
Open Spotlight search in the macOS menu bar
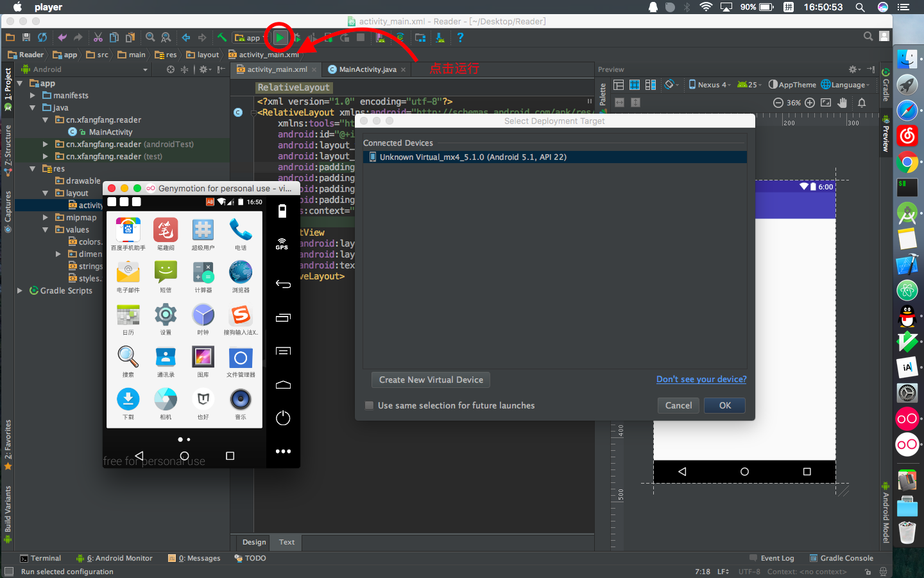pos(860,7)
